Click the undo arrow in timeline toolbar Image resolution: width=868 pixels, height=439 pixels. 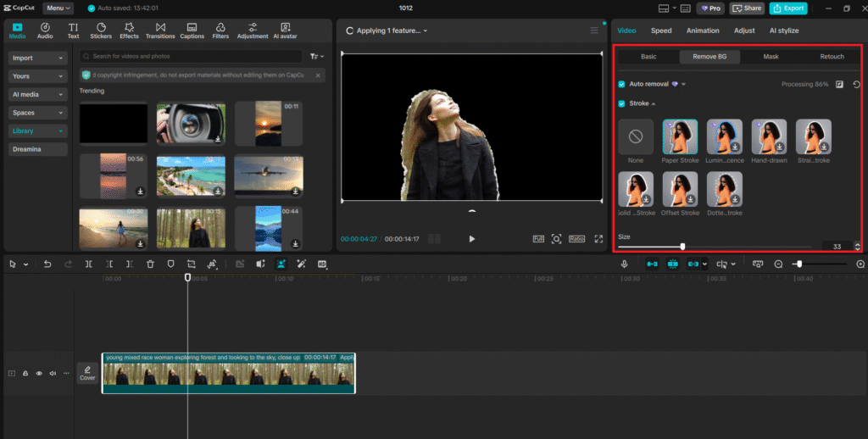click(x=47, y=264)
